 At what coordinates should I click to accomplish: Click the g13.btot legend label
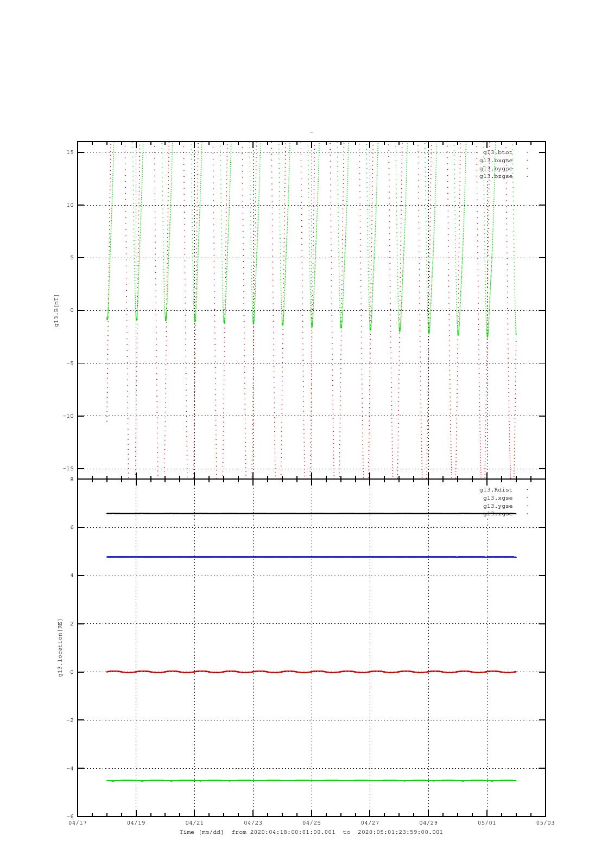497,152
